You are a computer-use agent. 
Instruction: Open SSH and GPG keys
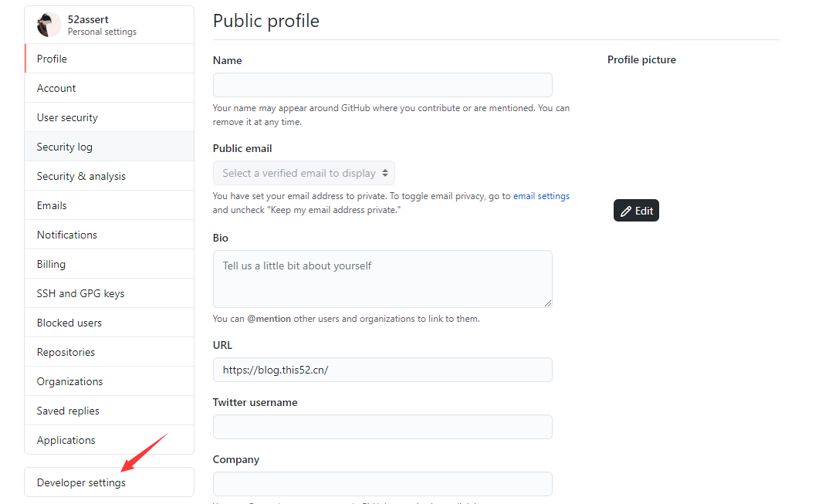[110, 293]
